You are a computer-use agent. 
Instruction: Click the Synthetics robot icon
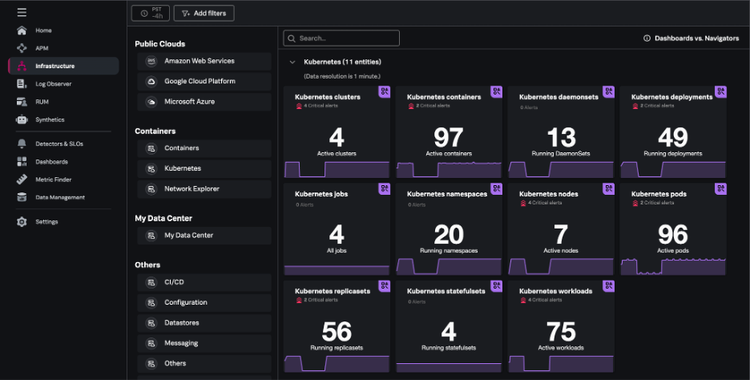click(x=22, y=120)
